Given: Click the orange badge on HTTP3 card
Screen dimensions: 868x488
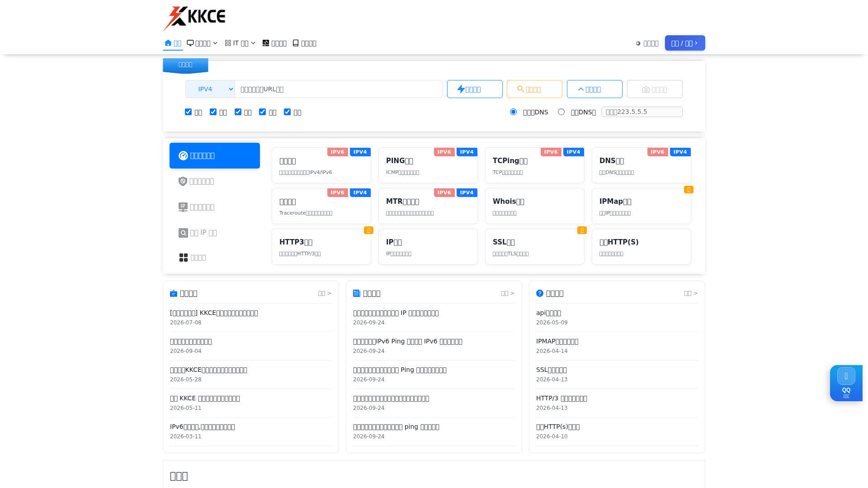Looking at the screenshot, I should click(368, 230).
